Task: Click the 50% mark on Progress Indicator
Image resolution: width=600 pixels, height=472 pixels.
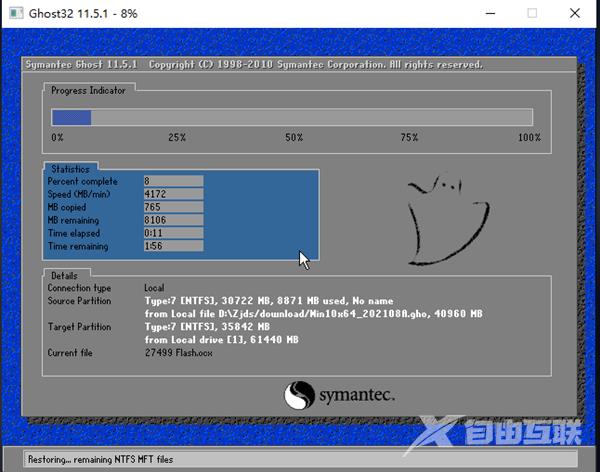Action: tap(294, 137)
